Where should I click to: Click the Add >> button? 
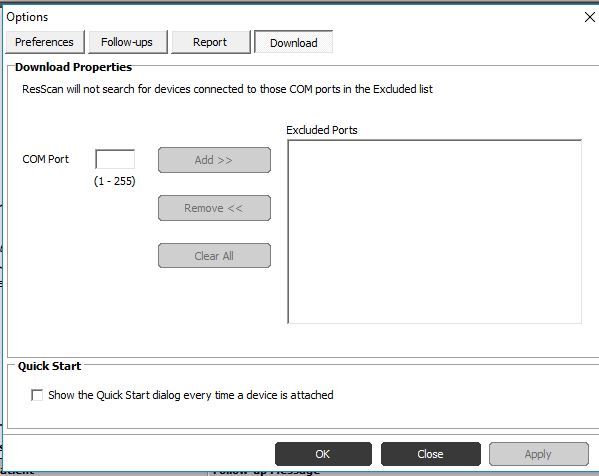pyautogui.click(x=214, y=160)
